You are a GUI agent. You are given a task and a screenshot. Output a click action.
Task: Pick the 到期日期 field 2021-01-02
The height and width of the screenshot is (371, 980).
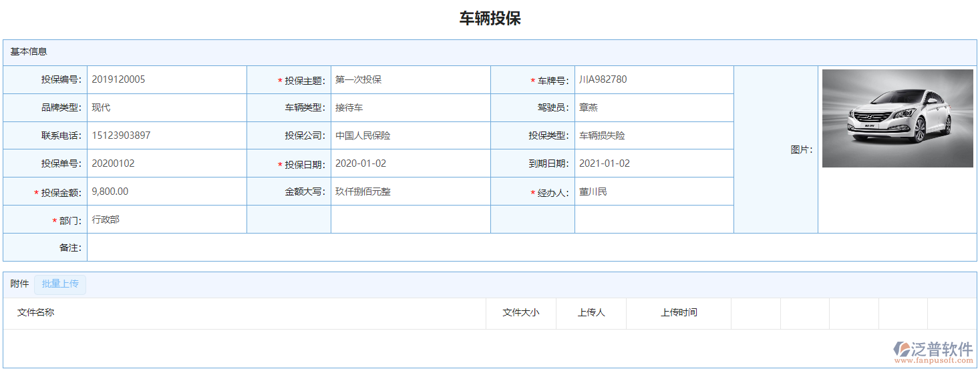tap(653, 163)
